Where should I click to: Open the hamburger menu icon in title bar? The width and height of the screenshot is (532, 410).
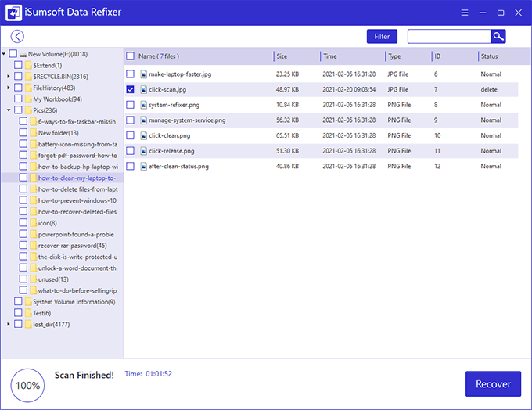coord(465,13)
